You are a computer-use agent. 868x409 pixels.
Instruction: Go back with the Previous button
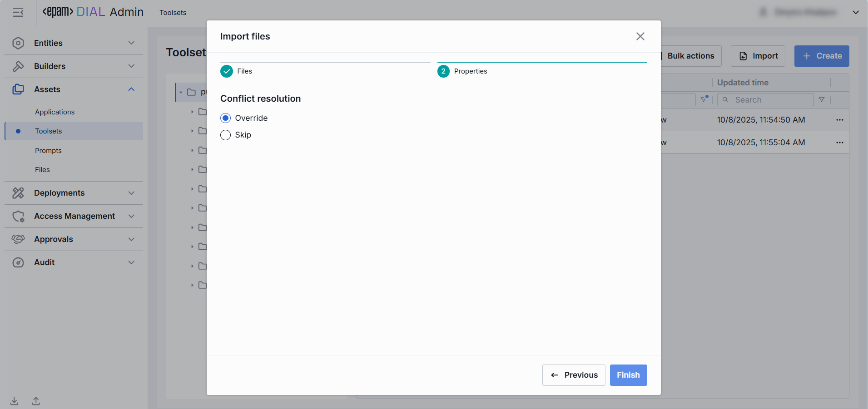(x=574, y=375)
